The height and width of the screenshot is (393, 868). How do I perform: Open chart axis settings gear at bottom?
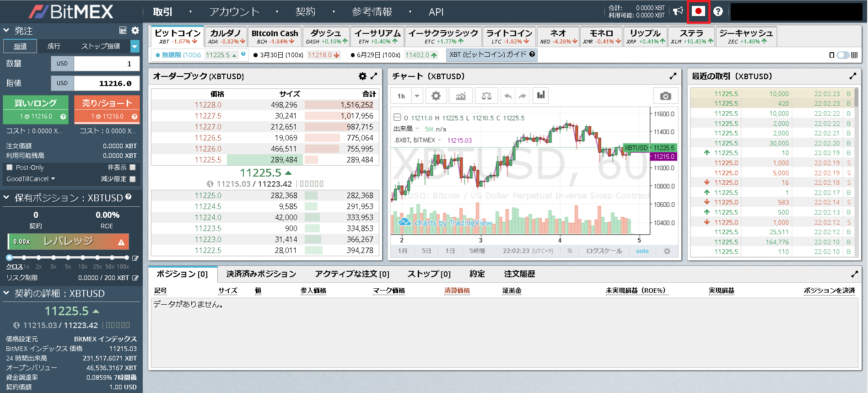[667, 251]
